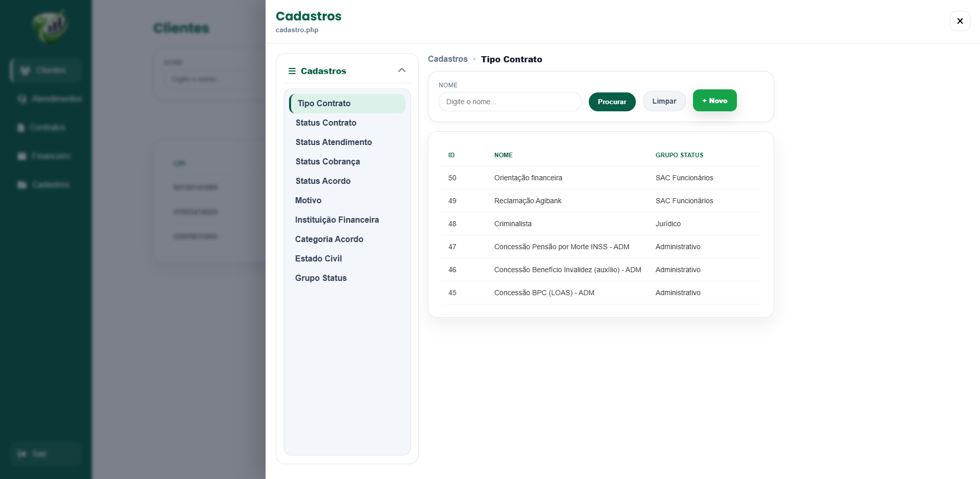Viewport: 980px width, 479px height.
Task: Go to Grupo Status section
Action: click(x=321, y=278)
